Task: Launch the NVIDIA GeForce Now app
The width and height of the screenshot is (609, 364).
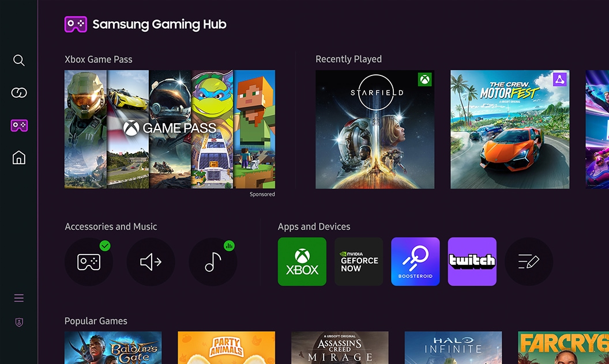Action: (359, 261)
